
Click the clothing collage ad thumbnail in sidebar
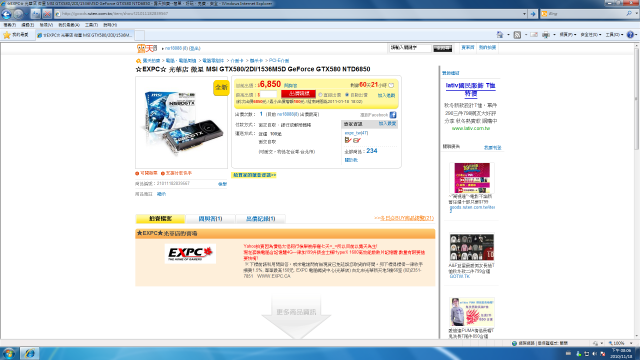pyautogui.click(x=472, y=247)
